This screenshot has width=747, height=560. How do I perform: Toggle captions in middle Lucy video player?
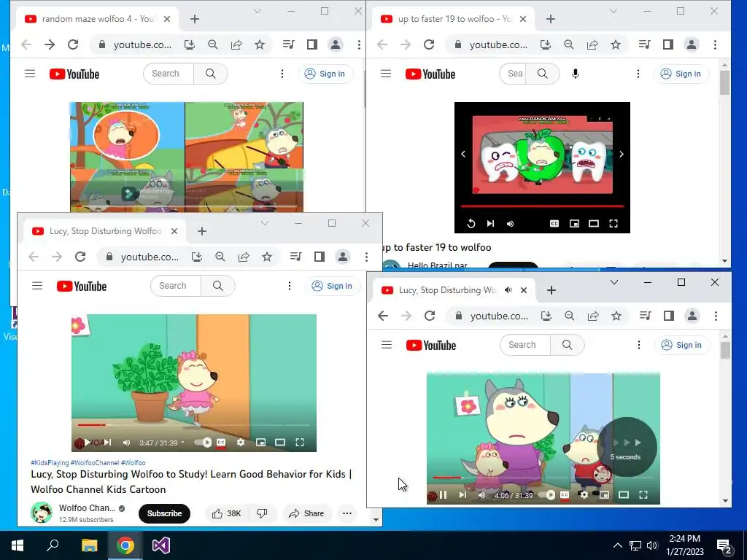click(x=221, y=443)
